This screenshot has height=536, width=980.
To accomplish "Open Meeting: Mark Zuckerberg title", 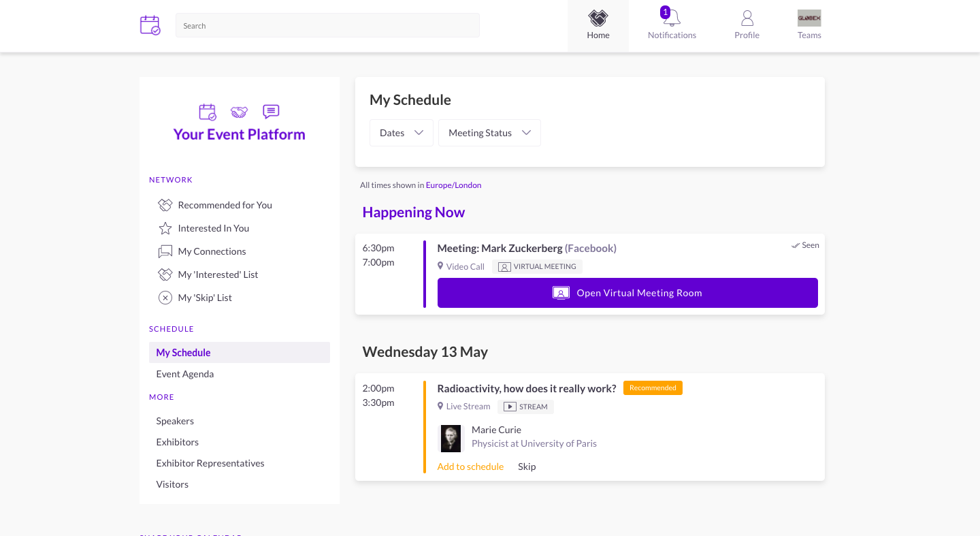I will [x=500, y=248].
